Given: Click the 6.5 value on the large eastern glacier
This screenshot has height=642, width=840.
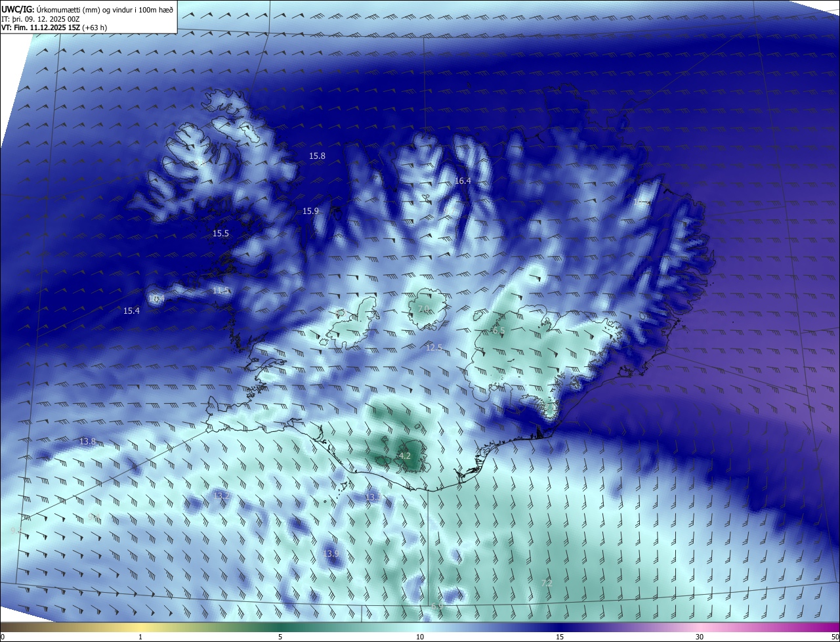Looking at the screenshot, I should tap(499, 331).
